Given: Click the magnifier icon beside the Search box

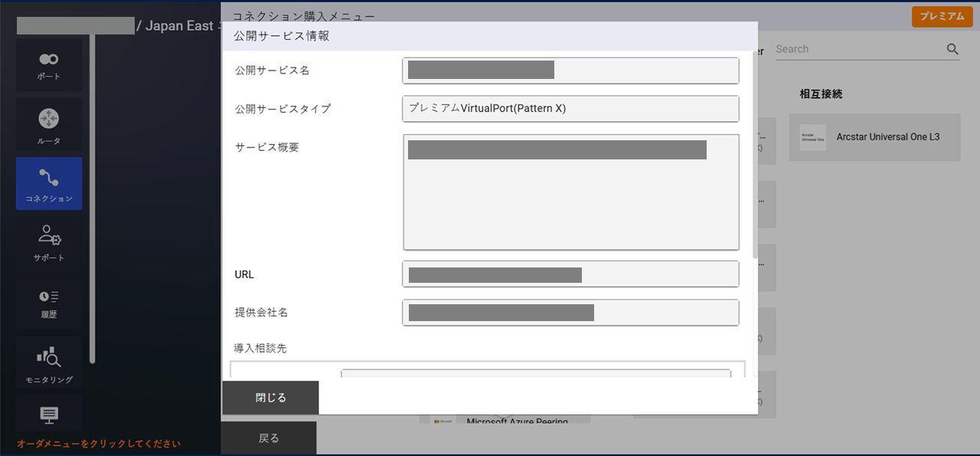Looking at the screenshot, I should (952, 48).
